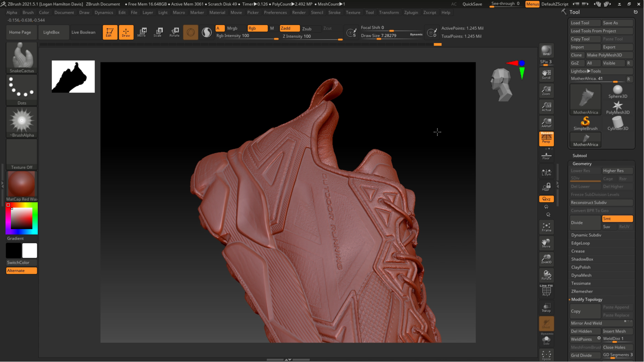644x362 pixels.
Task: Expand the ZRemesher section
Action: (582, 291)
